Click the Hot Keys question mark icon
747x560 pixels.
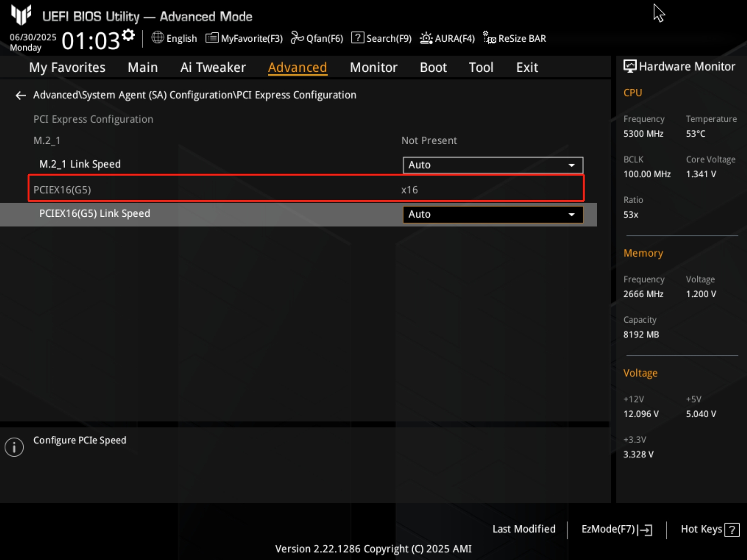point(732,530)
